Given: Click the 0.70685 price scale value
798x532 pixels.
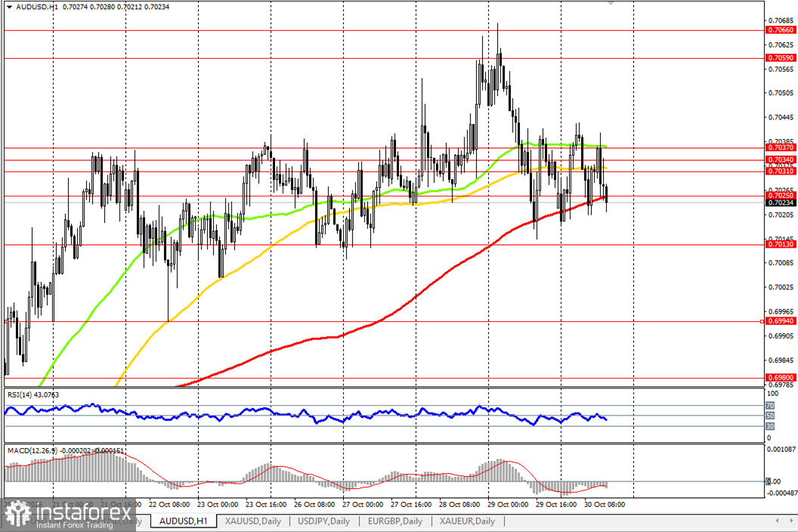Looking at the screenshot, I should click(781, 20).
